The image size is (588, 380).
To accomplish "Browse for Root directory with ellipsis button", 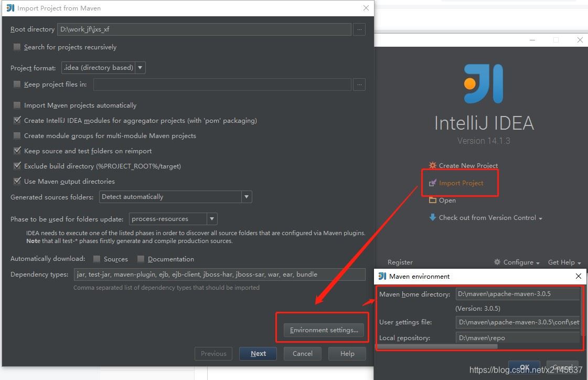I will (x=359, y=29).
